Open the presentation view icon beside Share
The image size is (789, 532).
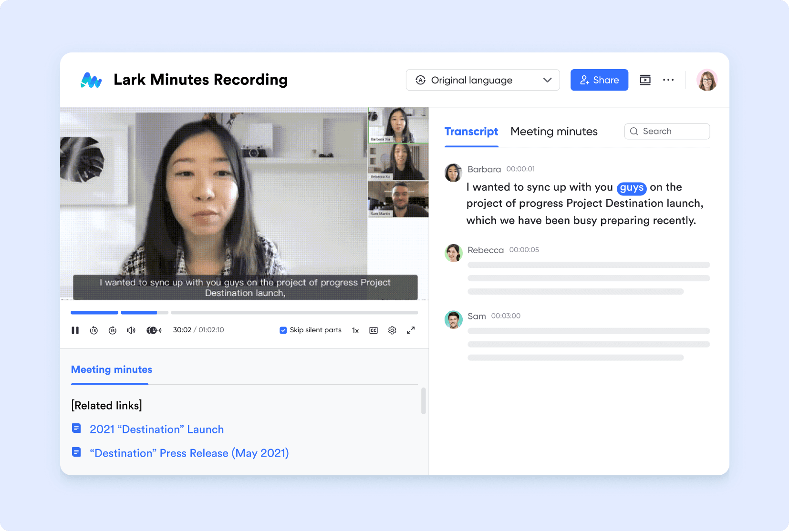tap(645, 80)
